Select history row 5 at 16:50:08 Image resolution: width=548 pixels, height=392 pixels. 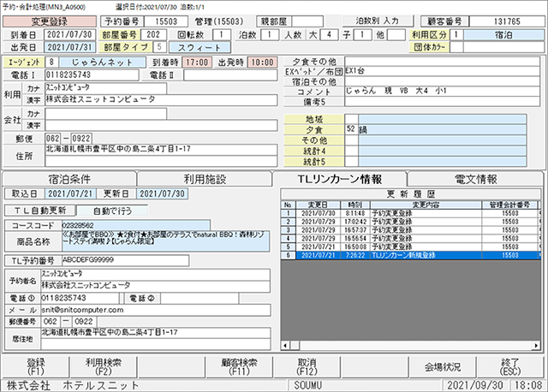(x=410, y=246)
